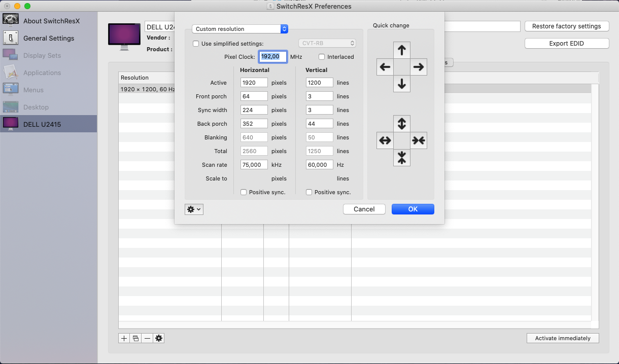Click the expand horizontally arrow icon

pos(385,140)
